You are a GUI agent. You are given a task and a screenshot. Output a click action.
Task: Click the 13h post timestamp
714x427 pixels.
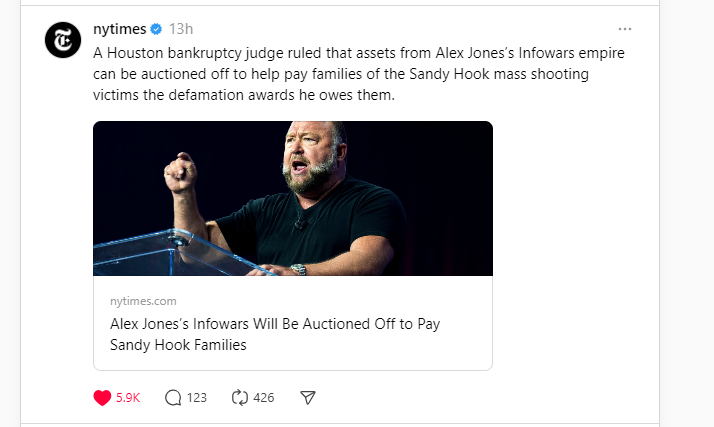pyautogui.click(x=181, y=29)
